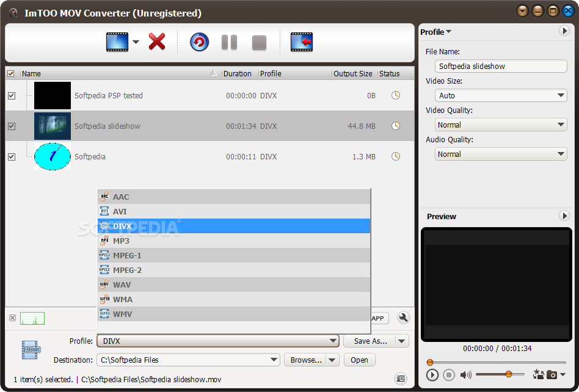Viewport: 579px width, 392px height.
Task: Stop conversion with the gray square button
Action: pos(259,43)
